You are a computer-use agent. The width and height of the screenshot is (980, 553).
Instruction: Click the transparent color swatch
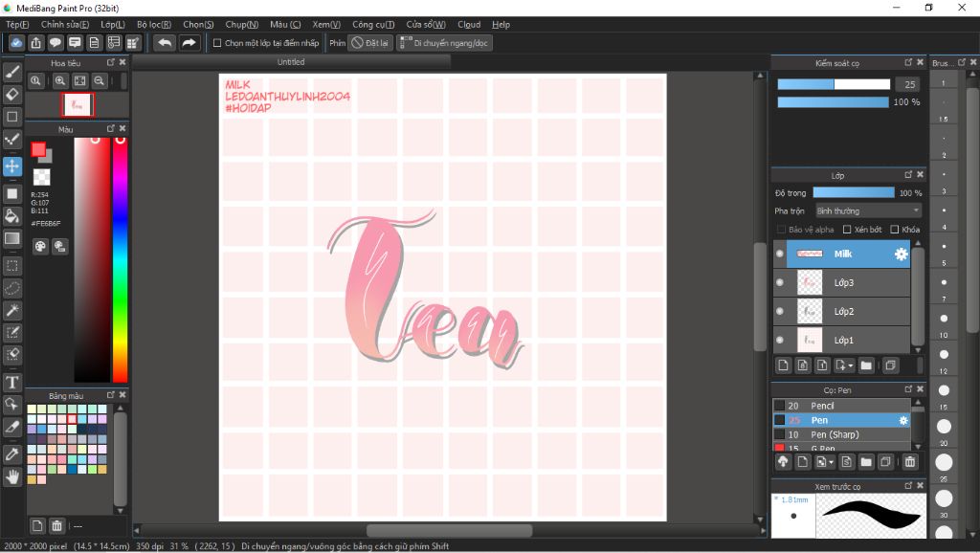[42, 177]
